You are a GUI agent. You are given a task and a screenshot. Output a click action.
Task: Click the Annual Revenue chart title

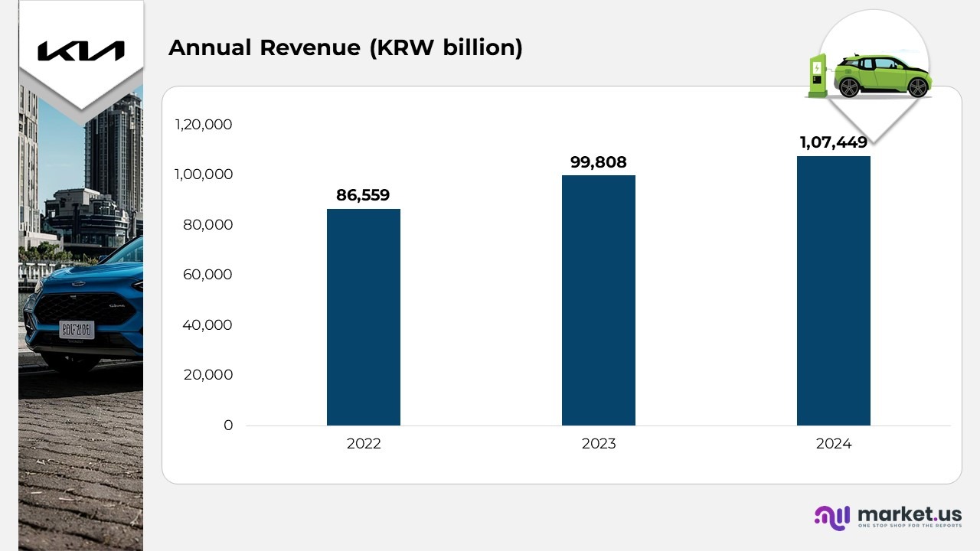346,48
